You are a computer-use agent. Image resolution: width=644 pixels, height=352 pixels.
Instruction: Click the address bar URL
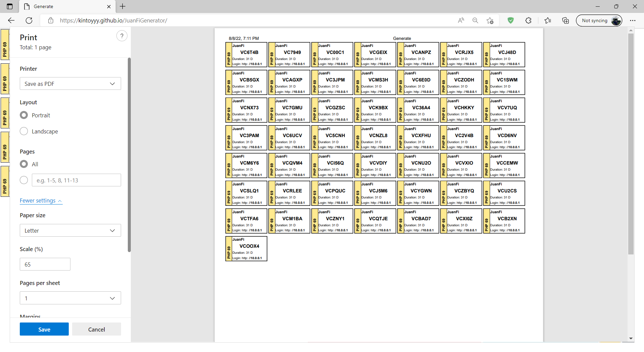[x=113, y=20]
